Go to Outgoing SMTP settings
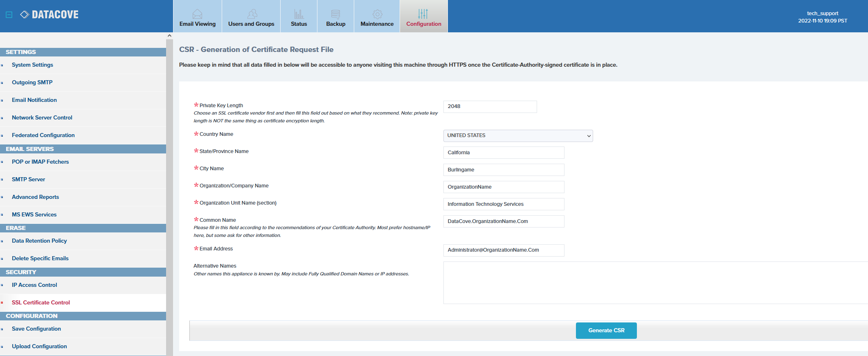This screenshot has width=868, height=356. [x=32, y=82]
